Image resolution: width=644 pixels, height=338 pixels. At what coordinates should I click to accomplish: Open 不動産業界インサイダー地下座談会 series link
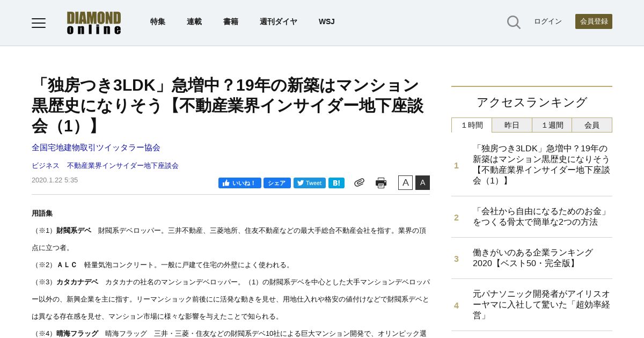123,166
